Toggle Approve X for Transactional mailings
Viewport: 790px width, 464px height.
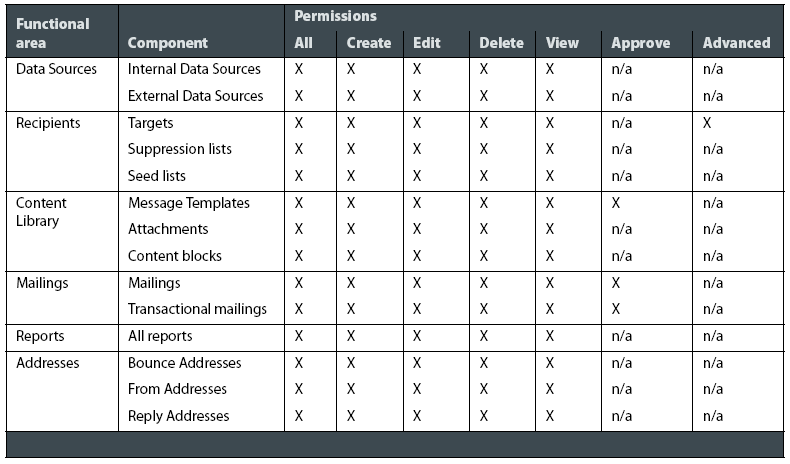pyautogui.click(x=616, y=309)
